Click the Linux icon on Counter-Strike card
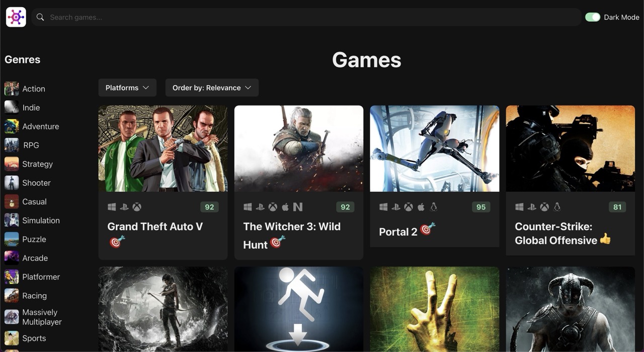This screenshot has height=352, width=644. [557, 207]
